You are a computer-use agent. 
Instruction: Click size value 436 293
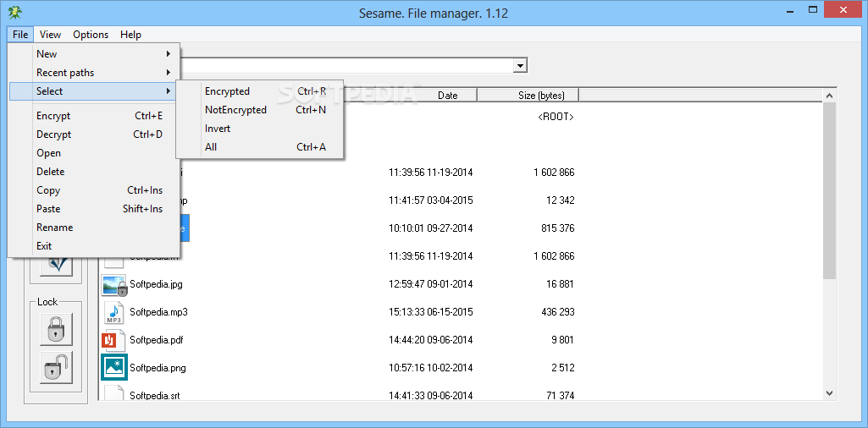click(557, 312)
